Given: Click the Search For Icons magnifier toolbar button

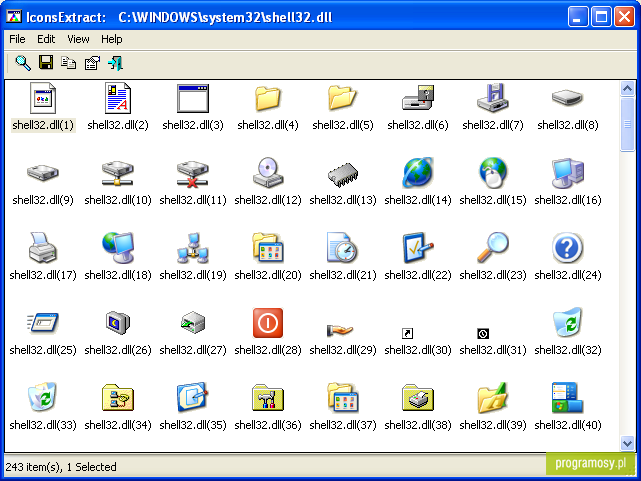Looking at the screenshot, I should [x=23, y=63].
